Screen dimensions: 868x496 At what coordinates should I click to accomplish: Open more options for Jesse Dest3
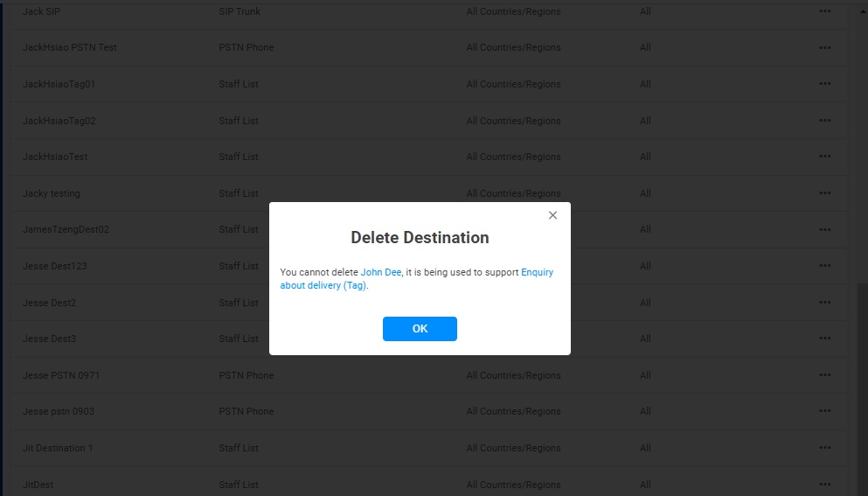(824, 339)
